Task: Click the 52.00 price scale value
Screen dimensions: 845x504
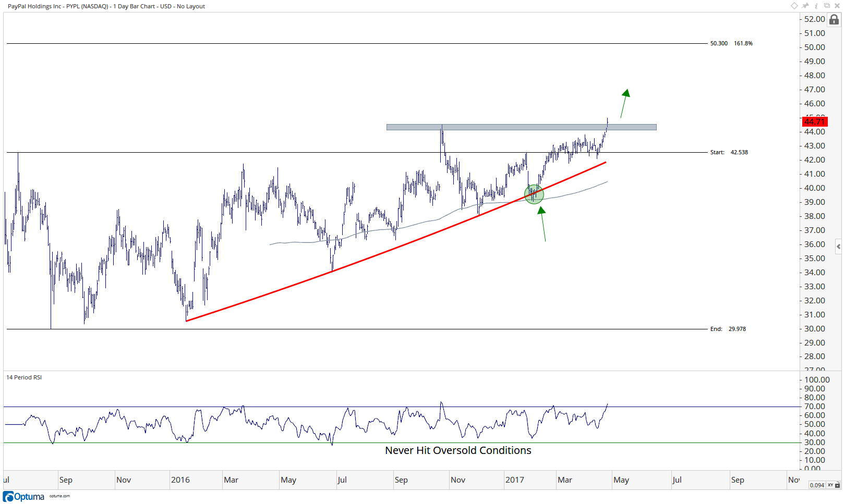Action: 814,19
